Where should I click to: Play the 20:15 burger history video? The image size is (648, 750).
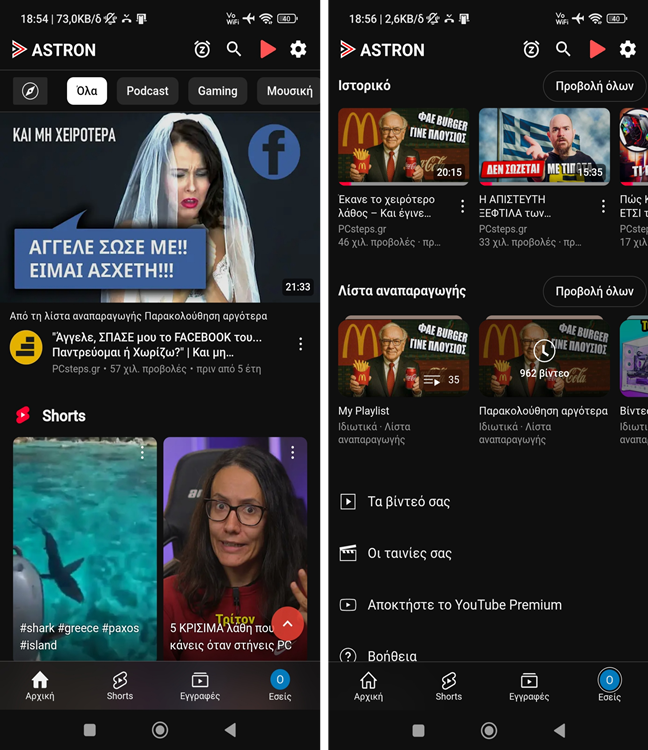404,146
